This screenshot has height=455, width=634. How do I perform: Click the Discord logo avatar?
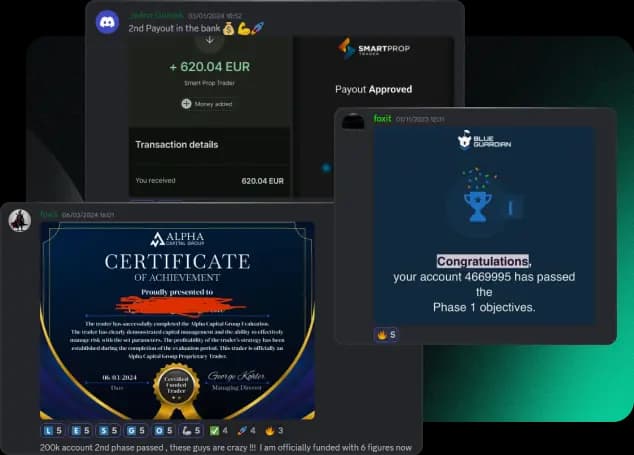(107, 22)
